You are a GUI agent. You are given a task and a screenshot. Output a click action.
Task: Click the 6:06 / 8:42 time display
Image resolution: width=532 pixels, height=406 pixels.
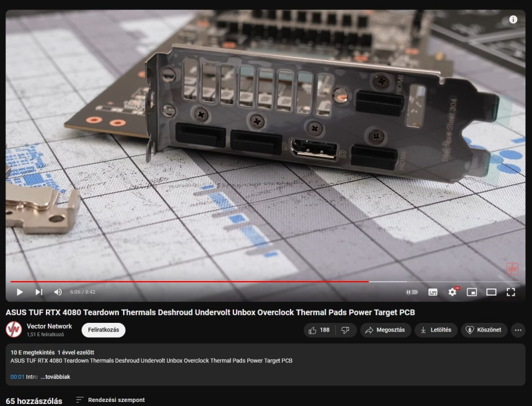pos(82,292)
